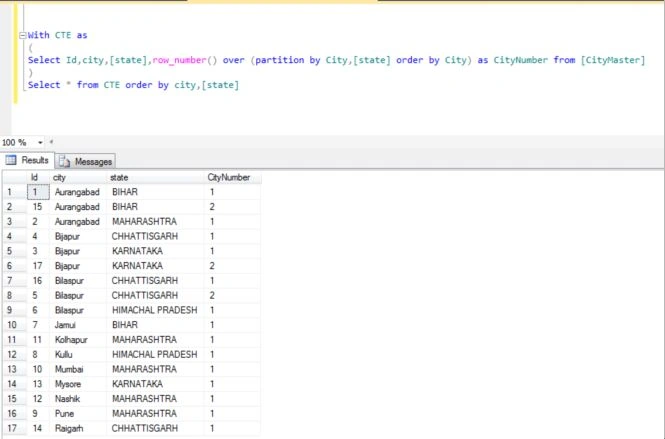The image size is (665, 439).
Task: Select the Nashik city cell
Action: click(x=78, y=399)
